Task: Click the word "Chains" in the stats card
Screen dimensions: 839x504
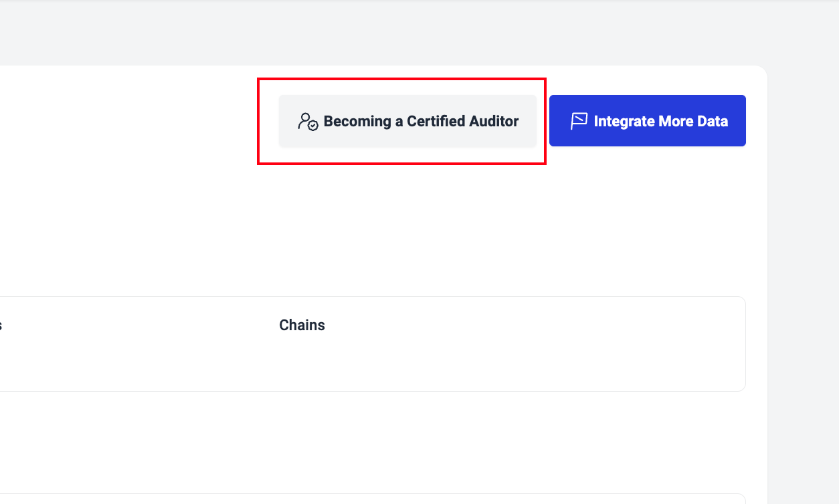Action: click(302, 326)
